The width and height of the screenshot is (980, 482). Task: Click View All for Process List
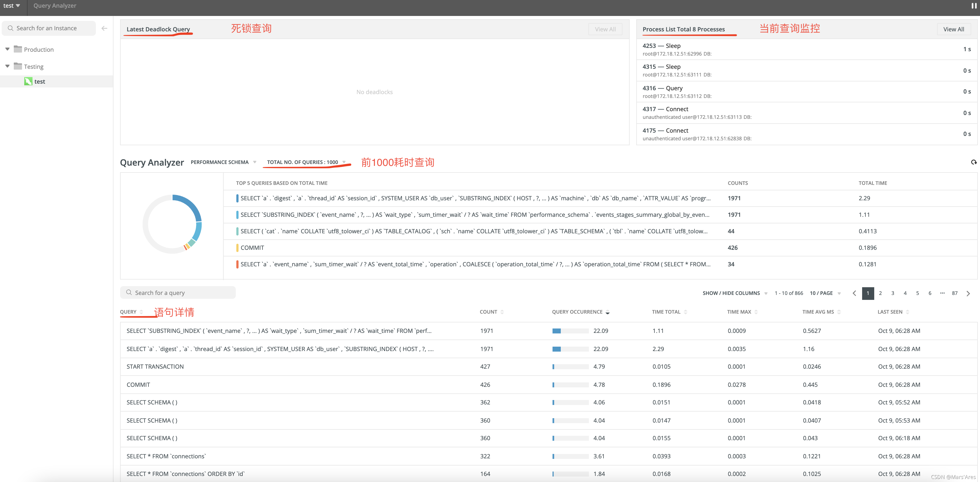click(953, 29)
